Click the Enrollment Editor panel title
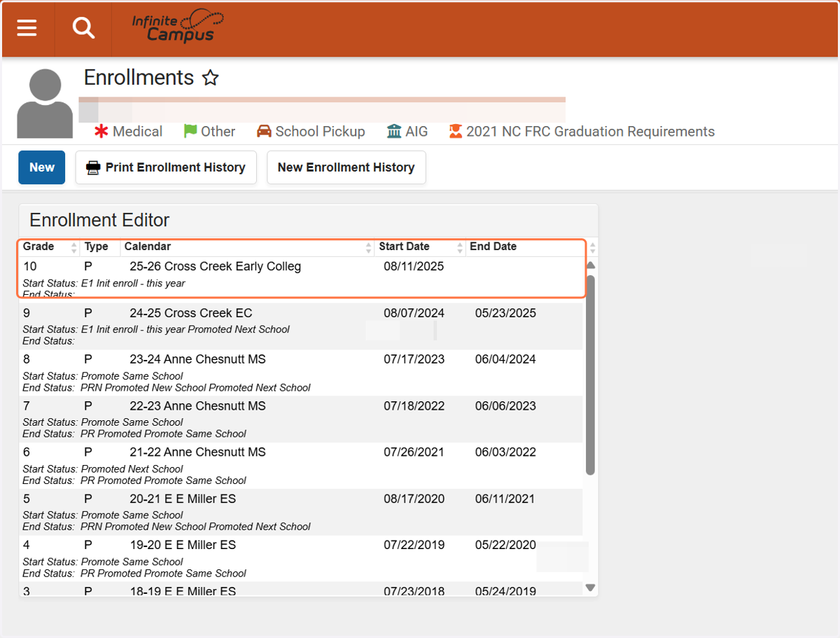The image size is (840, 638). point(99,220)
